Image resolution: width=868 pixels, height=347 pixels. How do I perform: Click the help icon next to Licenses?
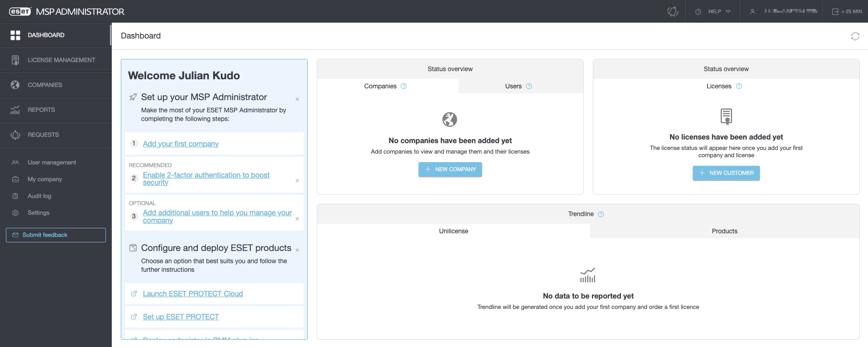click(x=739, y=86)
